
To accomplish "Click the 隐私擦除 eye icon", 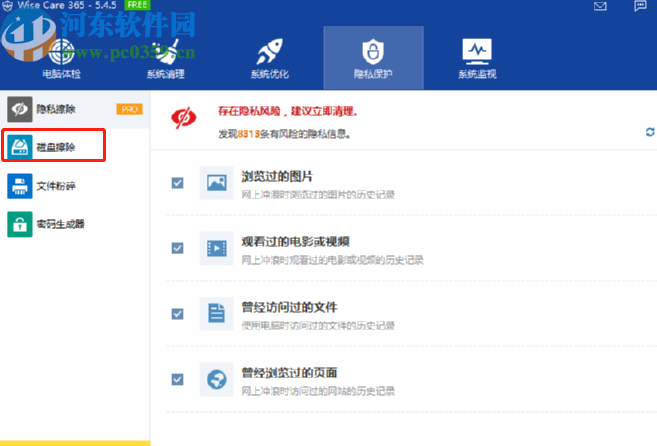I will point(20,109).
